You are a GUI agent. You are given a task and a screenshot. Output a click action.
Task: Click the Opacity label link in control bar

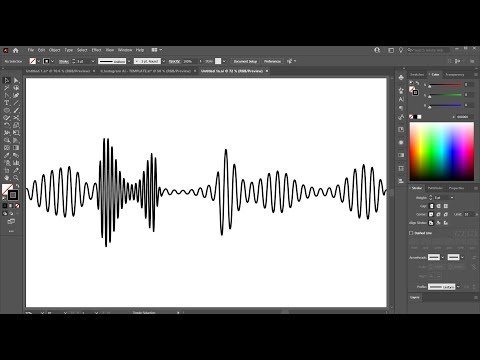(x=174, y=61)
